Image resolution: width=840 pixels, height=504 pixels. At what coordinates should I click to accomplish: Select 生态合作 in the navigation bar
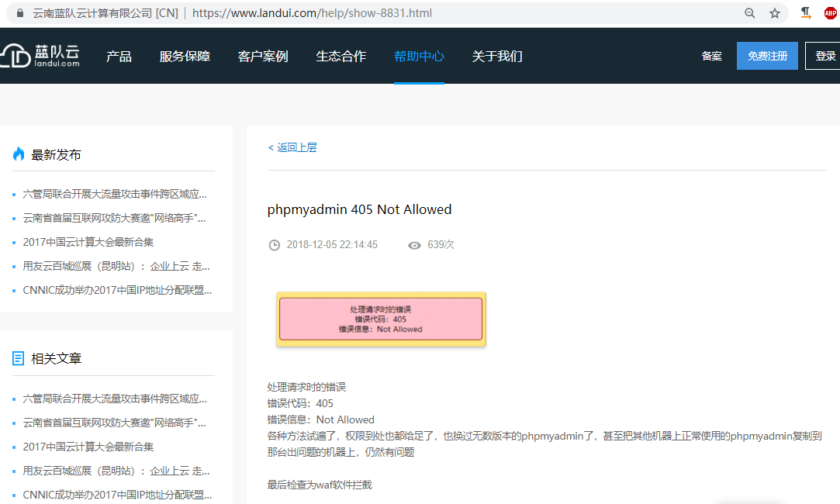click(341, 57)
